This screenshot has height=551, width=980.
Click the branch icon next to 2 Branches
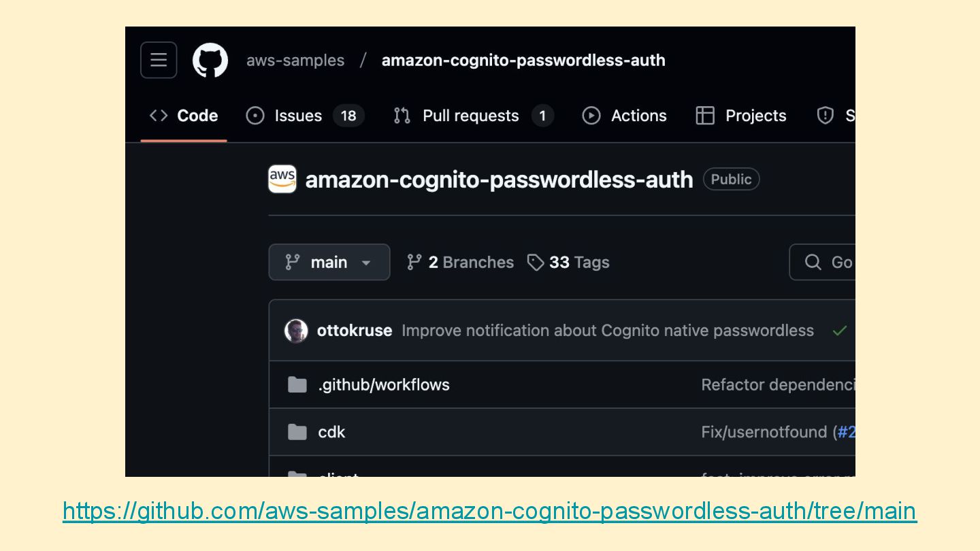pos(414,263)
